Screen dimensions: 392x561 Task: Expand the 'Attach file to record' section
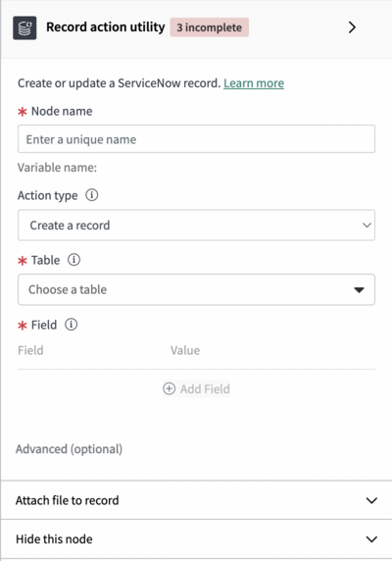(x=196, y=500)
